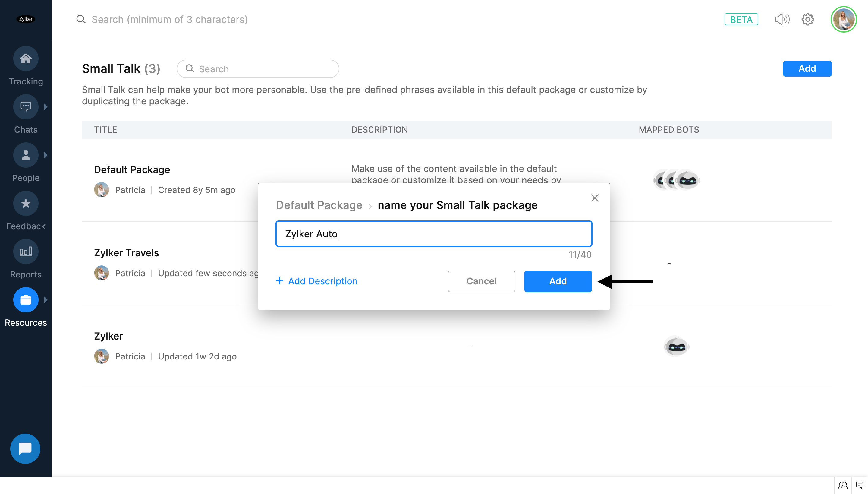
Task: Open the Reports chart icon
Action: coord(26,252)
